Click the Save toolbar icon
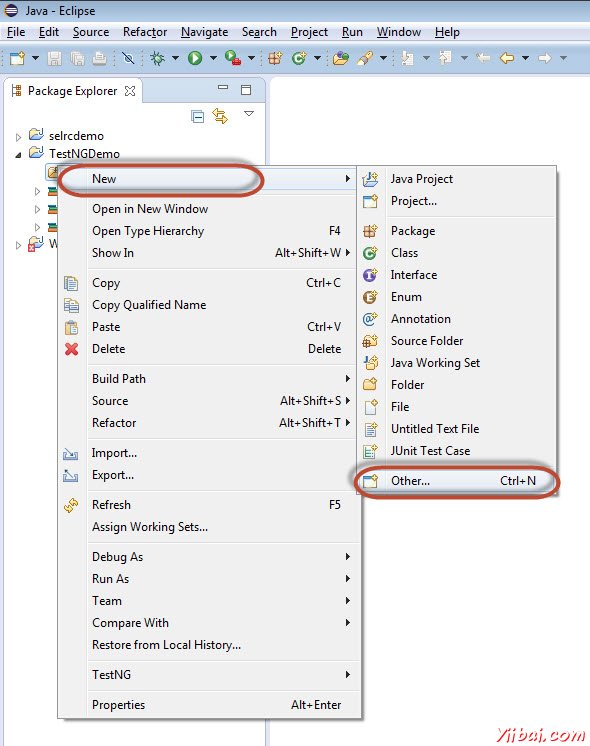 coord(54,58)
